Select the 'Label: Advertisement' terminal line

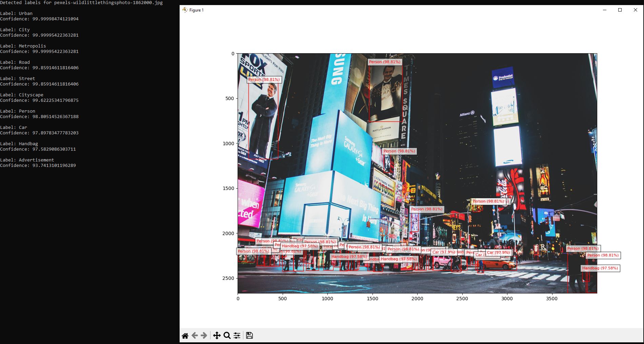click(27, 160)
